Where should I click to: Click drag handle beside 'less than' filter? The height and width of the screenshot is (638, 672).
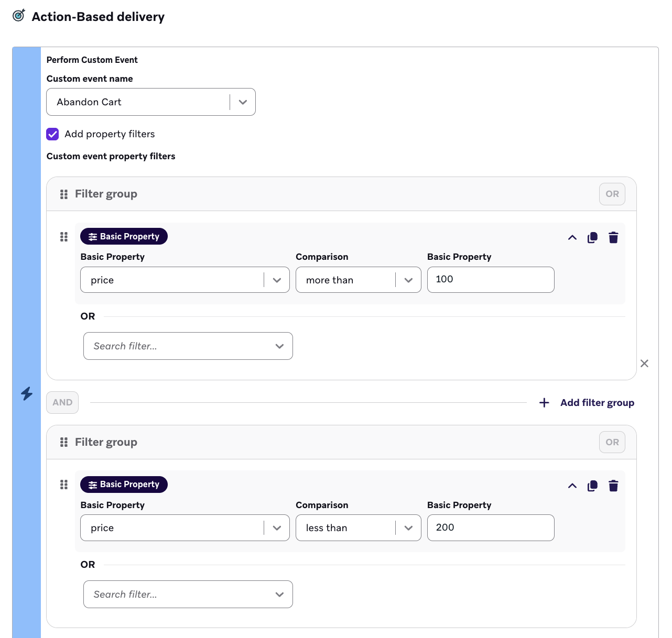tap(64, 485)
